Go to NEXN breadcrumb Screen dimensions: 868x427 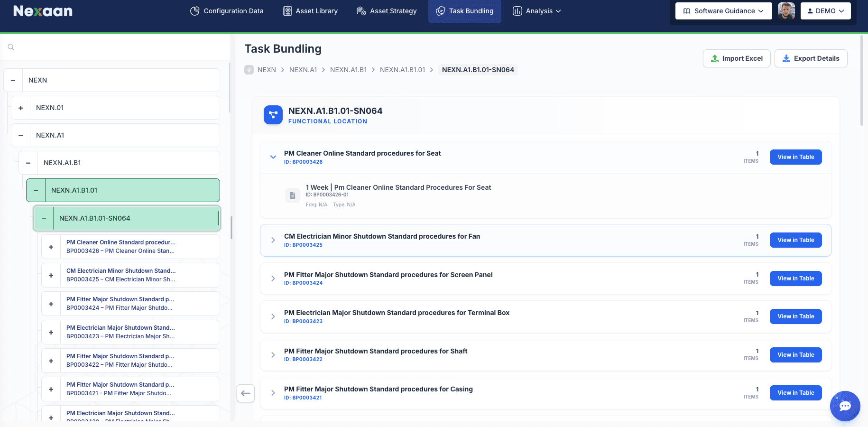coord(267,70)
